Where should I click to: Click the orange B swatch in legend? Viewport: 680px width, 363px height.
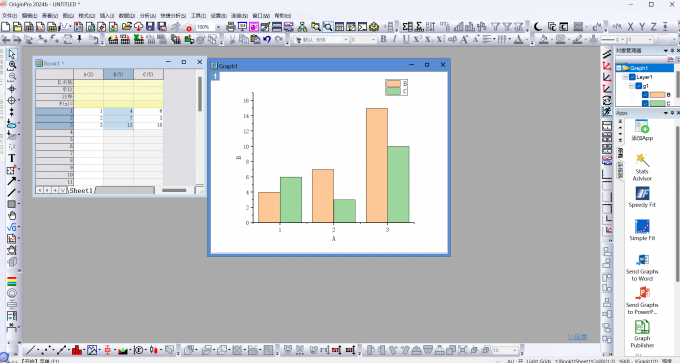(x=393, y=84)
